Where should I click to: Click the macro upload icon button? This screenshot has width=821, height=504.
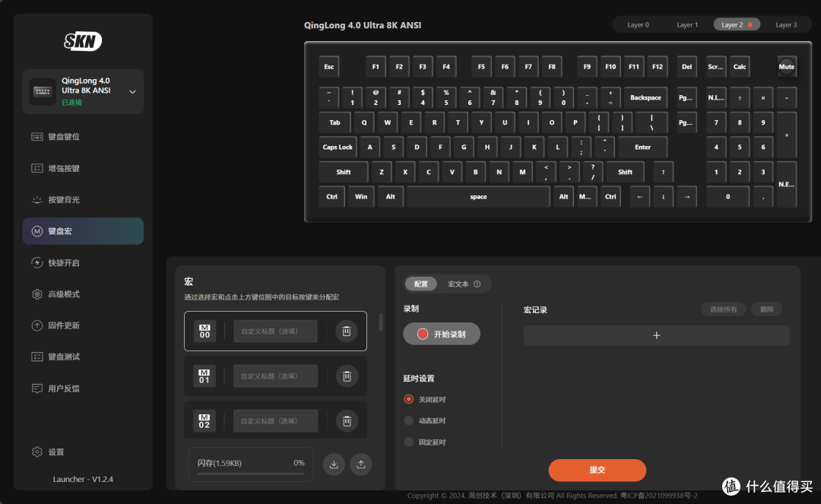(x=361, y=464)
